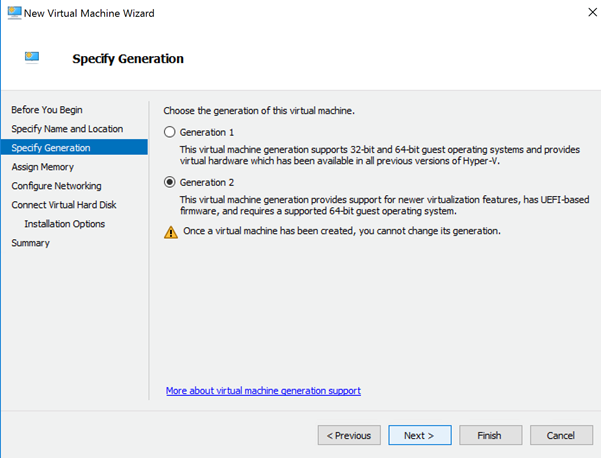Select the Generation 2 radio button
The image size is (601, 458).
pos(169,182)
